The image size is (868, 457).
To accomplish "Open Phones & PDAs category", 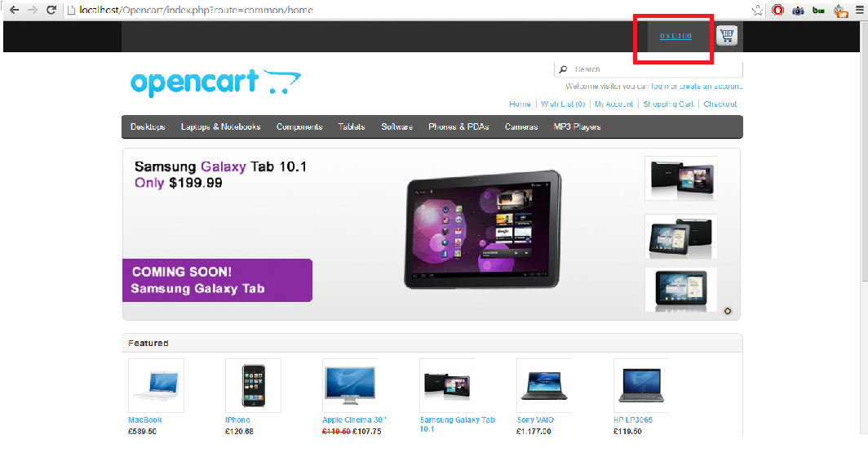I will coord(459,126).
